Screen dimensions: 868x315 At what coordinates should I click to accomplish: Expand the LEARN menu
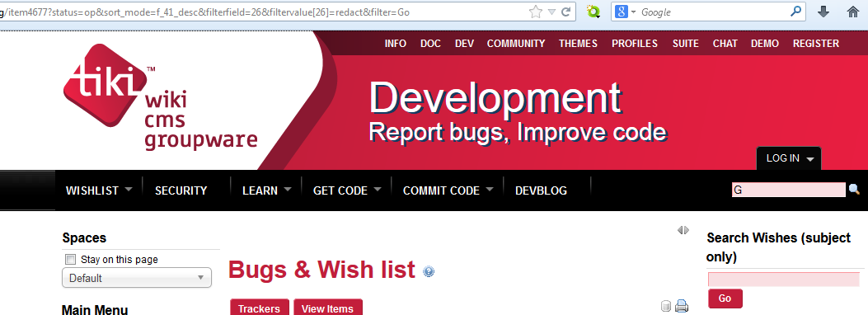267,190
